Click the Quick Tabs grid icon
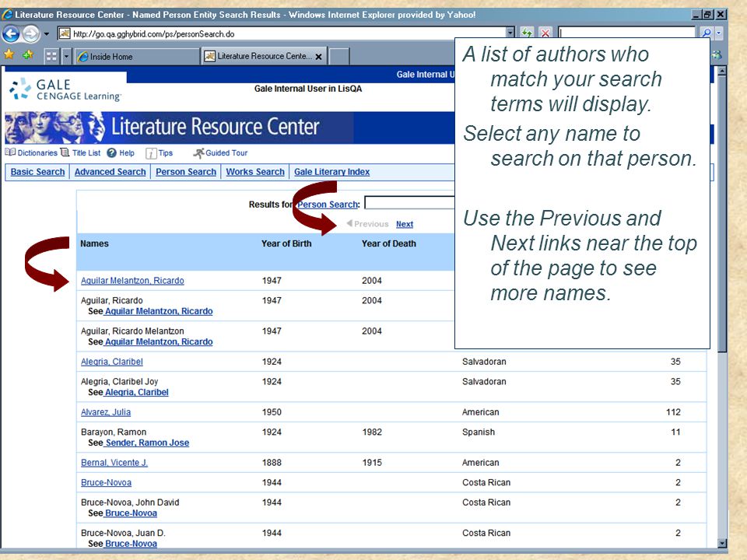The width and height of the screenshot is (747, 560). [51, 56]
